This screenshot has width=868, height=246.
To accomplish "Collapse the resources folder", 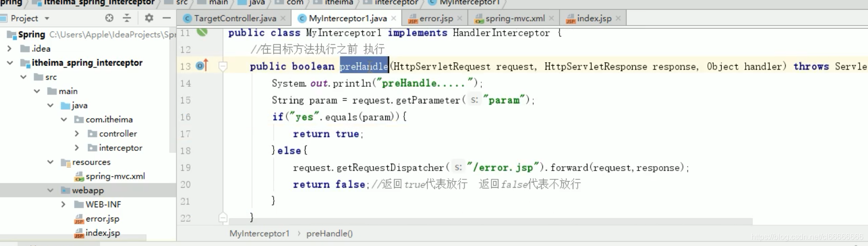I will coord(50,162).
